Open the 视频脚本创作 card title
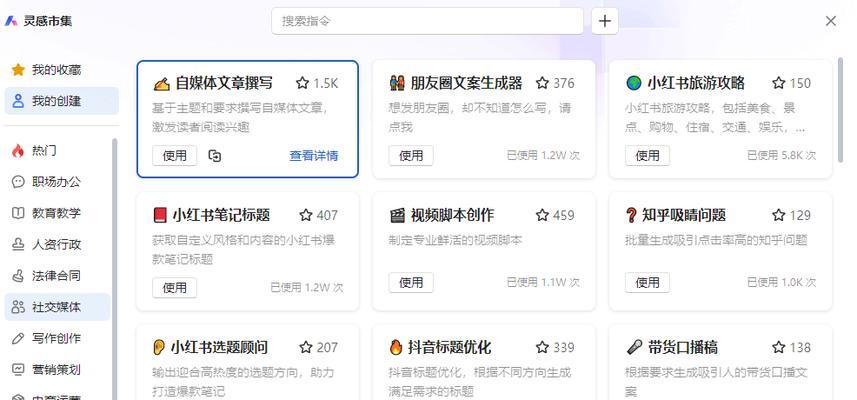This screenshot has height=400, width=857. (452, 215)
